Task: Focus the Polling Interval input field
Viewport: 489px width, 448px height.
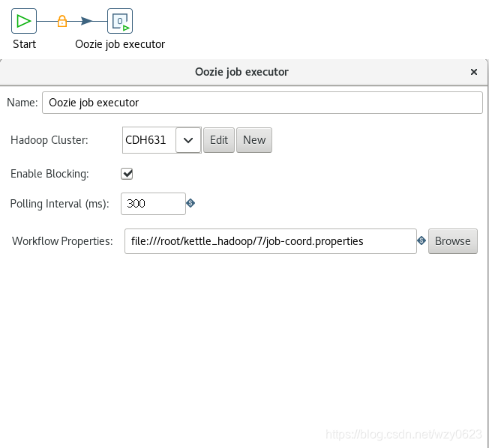Action: 153,204
